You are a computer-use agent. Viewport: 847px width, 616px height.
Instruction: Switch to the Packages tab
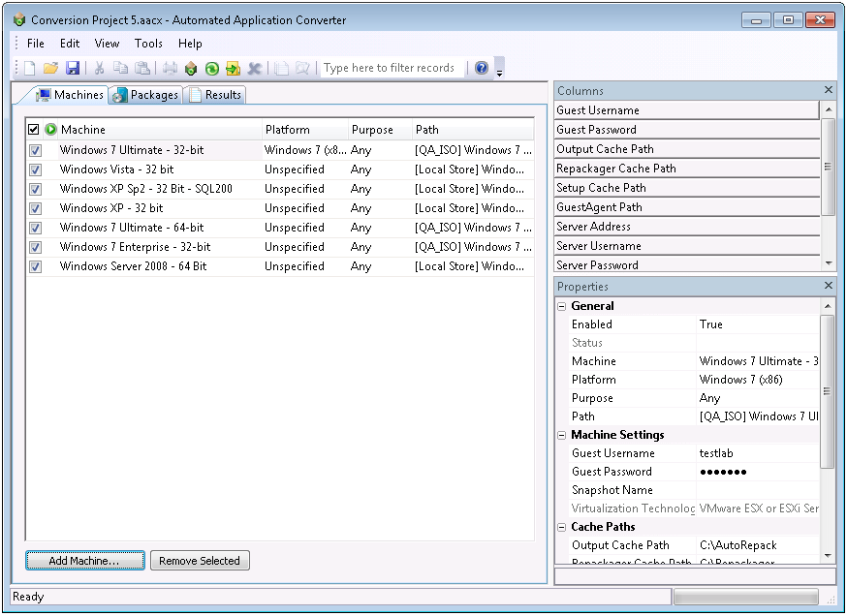pos(145,95)
